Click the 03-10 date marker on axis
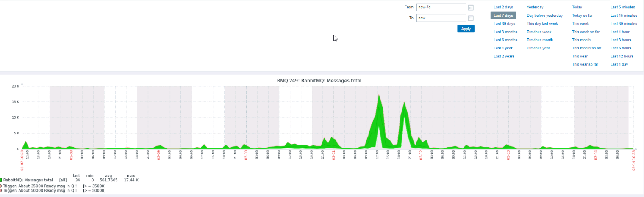The width and height of the screenshot is (644, 197). [246, 156]
